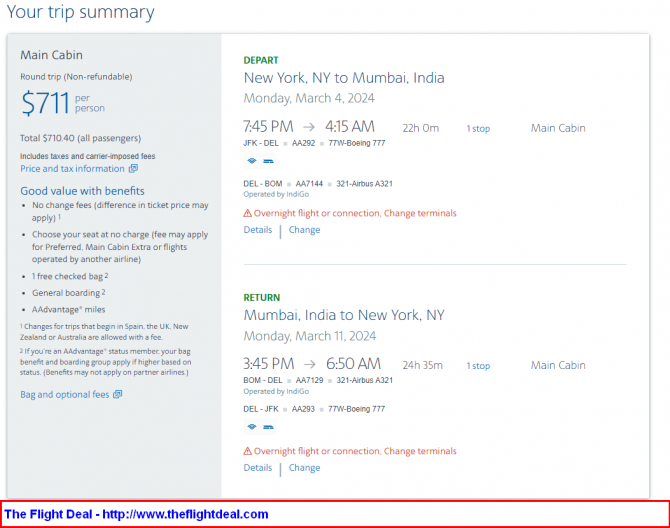The image size is (670, 528).
Task: Click Operated by IndiGo under DEL - BOM
Action: coord(276,194)
